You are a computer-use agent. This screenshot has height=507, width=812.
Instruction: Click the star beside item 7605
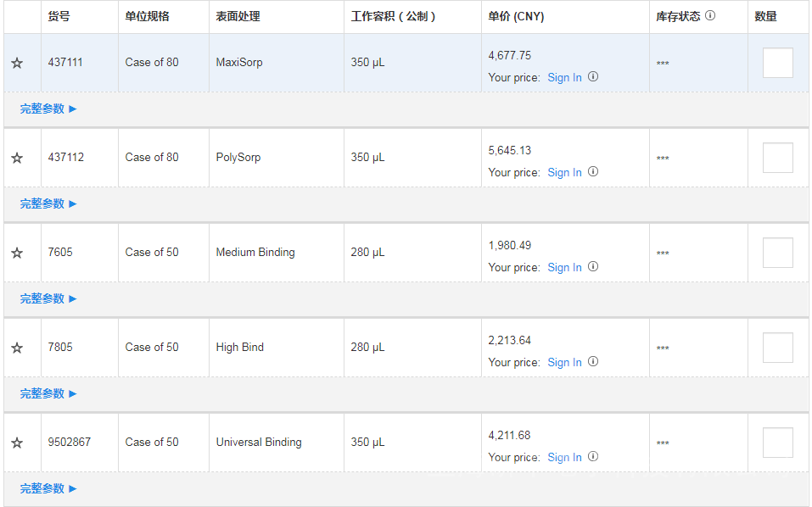[x=17, y=253]
